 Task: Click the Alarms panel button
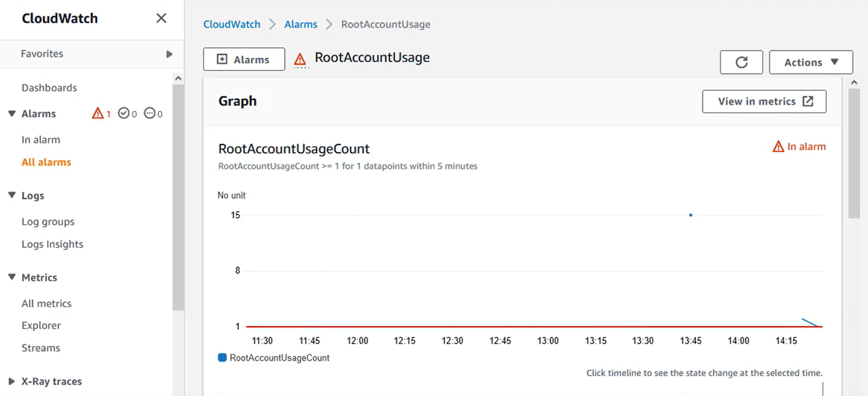pos(244,59)
